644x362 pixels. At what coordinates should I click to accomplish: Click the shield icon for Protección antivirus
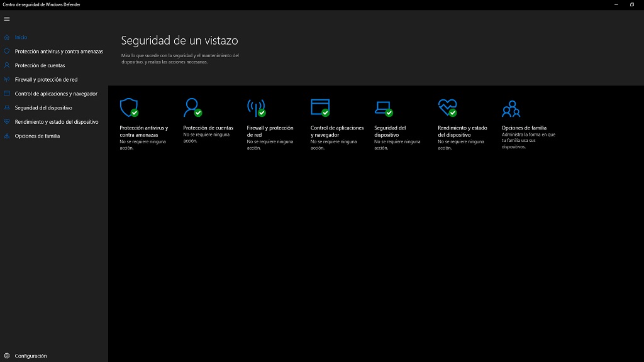128,107
